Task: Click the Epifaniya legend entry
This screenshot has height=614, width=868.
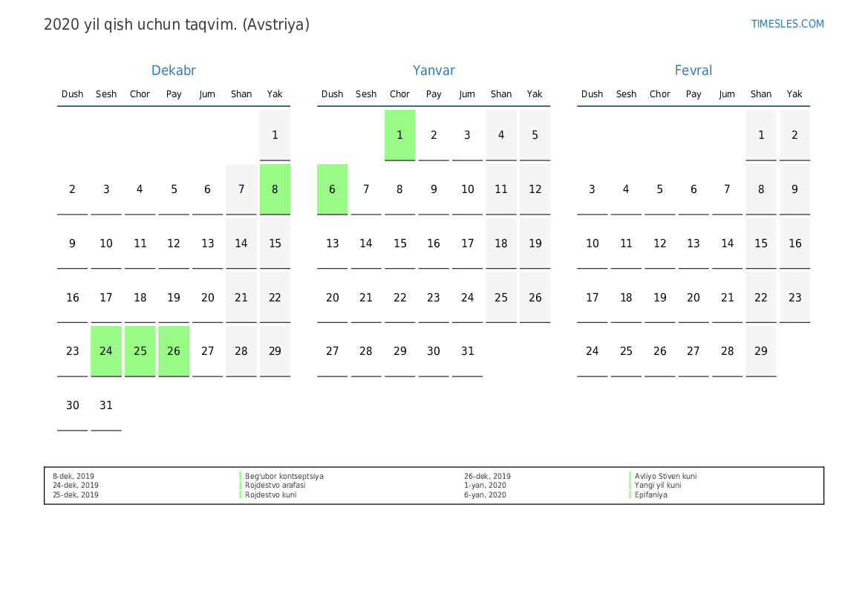Action: 650,495
